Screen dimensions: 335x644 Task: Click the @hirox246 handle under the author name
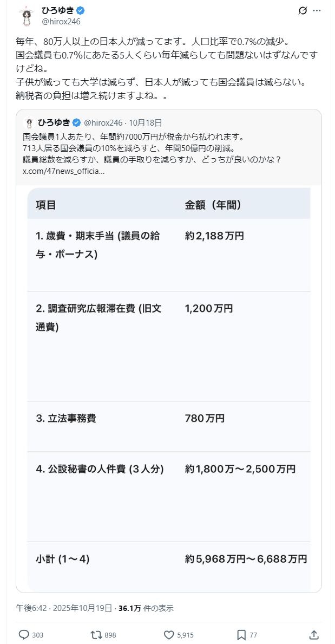tap(61, 22)
